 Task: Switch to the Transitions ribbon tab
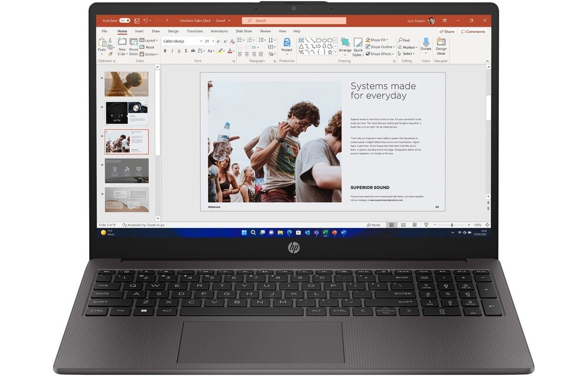(x=195, y=31)
